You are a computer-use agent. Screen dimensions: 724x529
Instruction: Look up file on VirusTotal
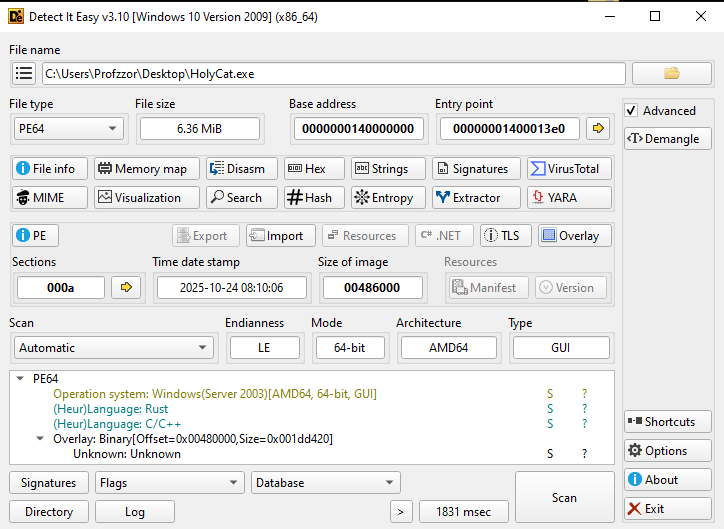[569, 168]
